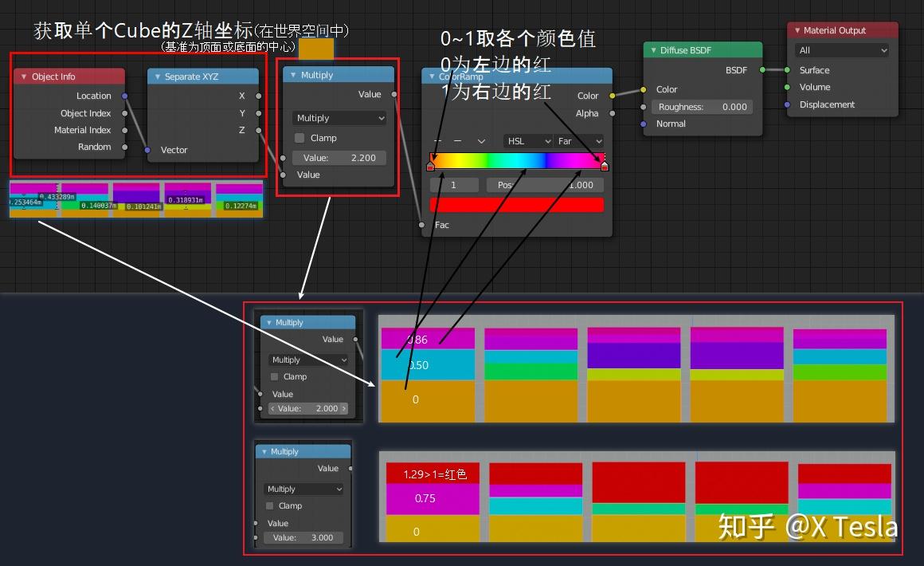Click the Displacement input socket on Material Output
Image resolution: width=924 pixels, height=566 pixels.
(x=786, y=104)
